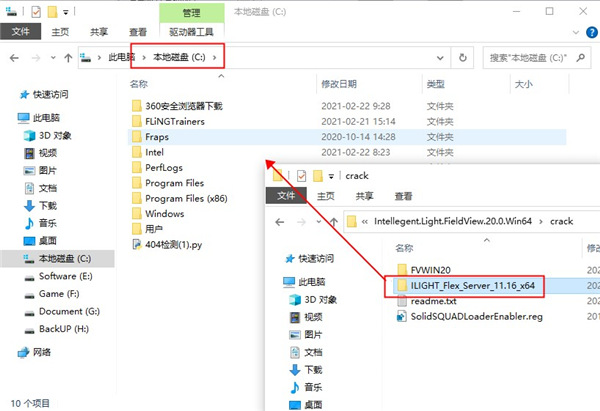Click properties checkmark icon in quick access toolbar
600x411 pixels.
35,11
